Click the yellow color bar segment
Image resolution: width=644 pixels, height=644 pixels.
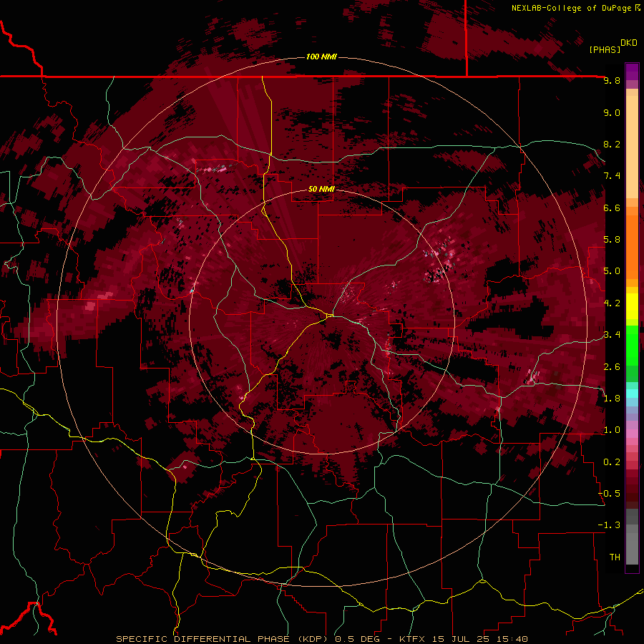click(632, 306)
